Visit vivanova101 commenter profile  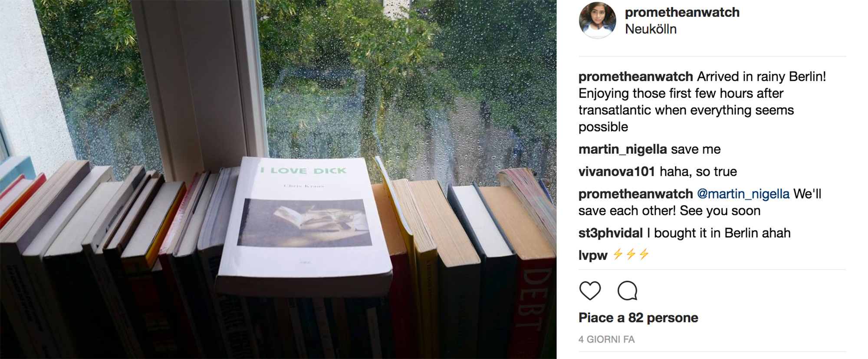point(616,171)
